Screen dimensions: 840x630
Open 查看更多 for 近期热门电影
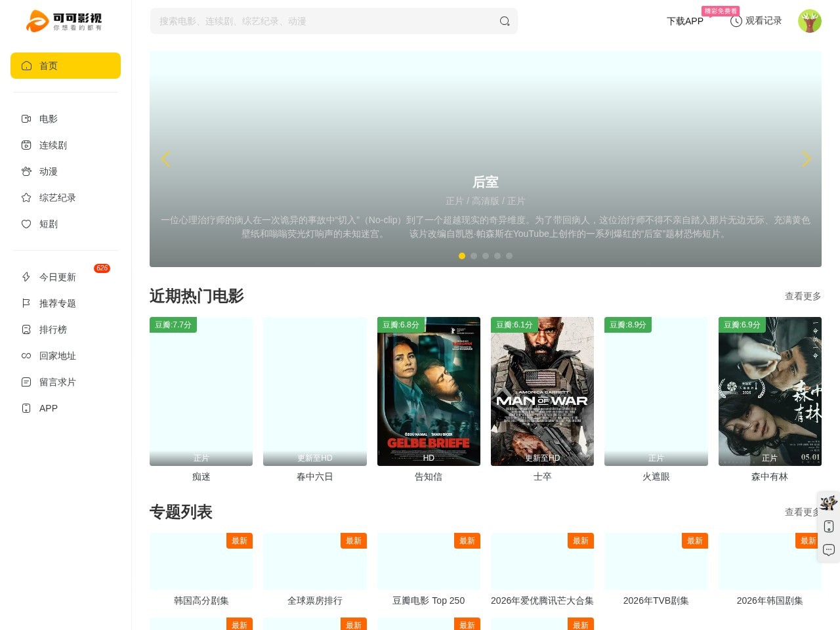click(x=803, y=296)
